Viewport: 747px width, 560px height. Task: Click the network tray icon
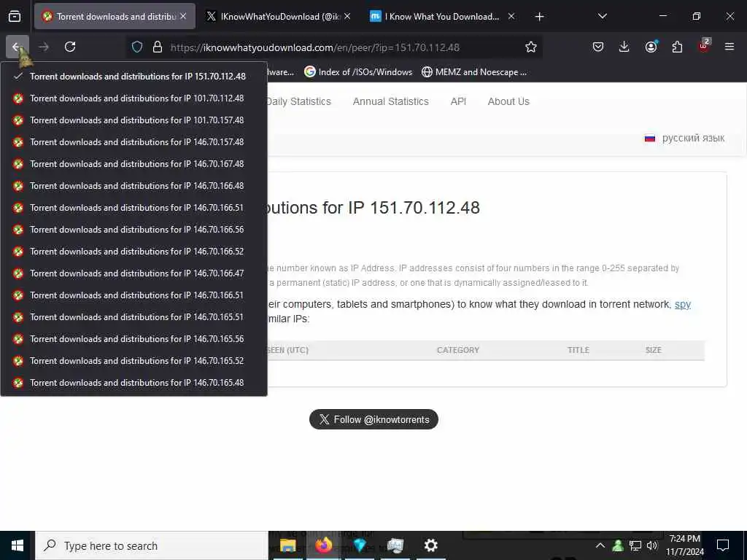click(635, 545)
